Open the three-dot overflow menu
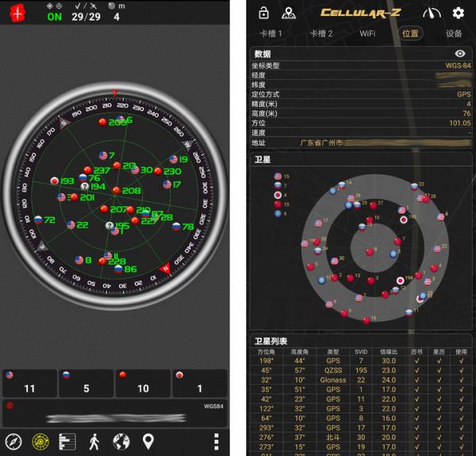This screenshot has width=476, height=456. tap(216, 441)
